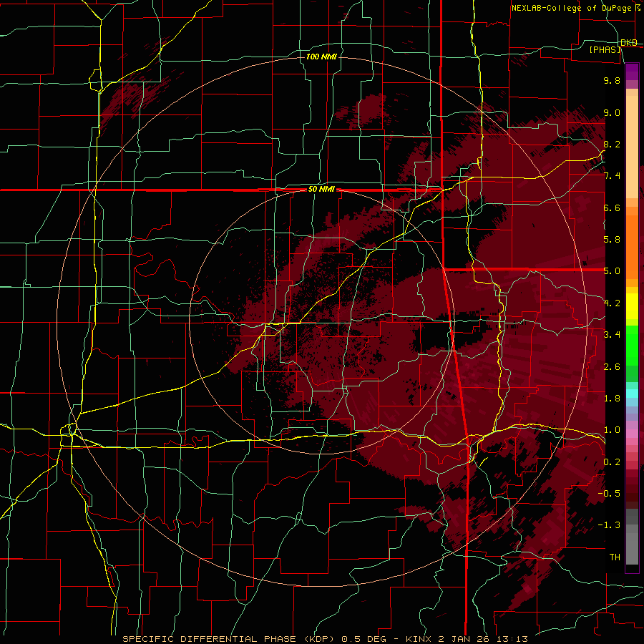Click the purple top segment of the color bar
This screenshot has width=644, height=644.
[632, 72]
